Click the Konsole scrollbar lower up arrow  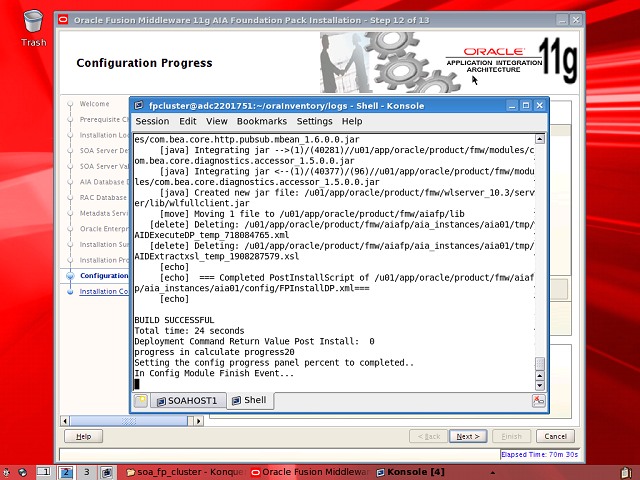[x=540, y=376]
